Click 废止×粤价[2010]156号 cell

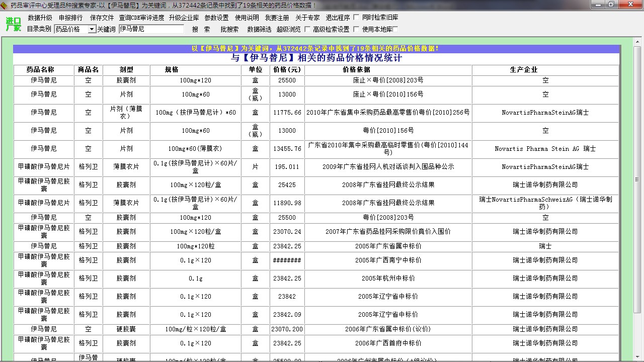[x=388, y=95]
